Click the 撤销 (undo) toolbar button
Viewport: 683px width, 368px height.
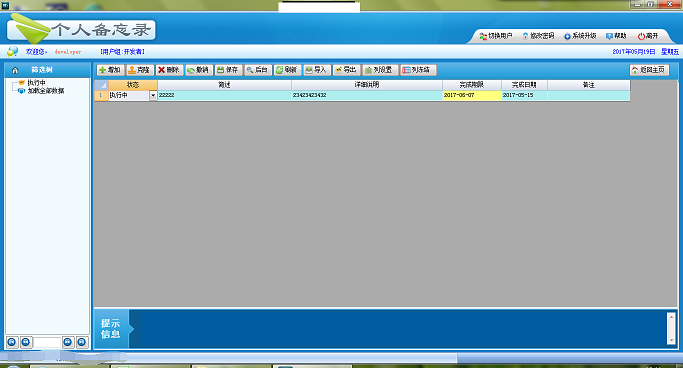pyautogui.click(x=199, y=70)
